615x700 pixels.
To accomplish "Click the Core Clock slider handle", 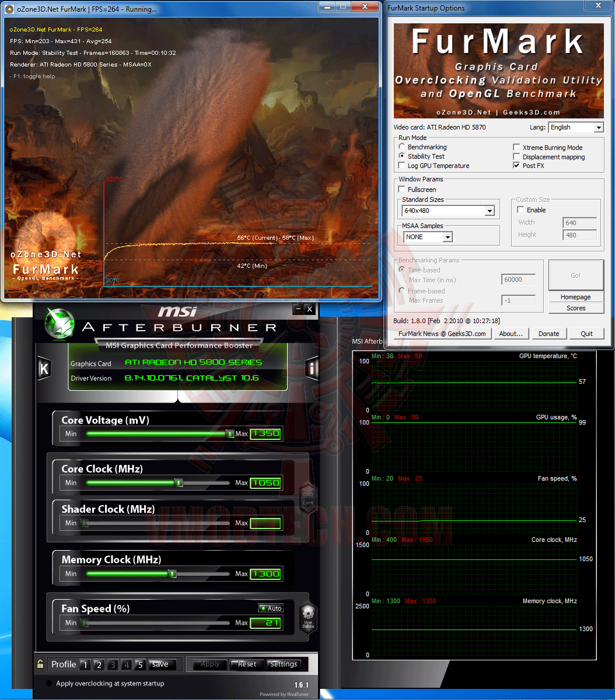I will [179, 482].
